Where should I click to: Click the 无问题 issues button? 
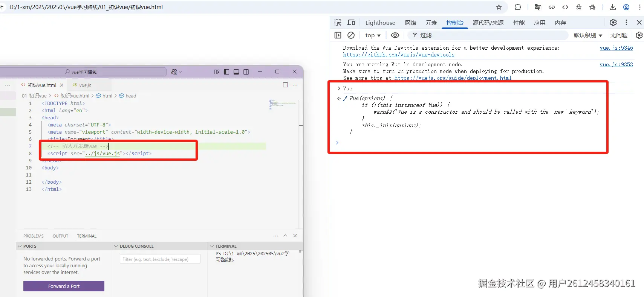pos(619,35)
